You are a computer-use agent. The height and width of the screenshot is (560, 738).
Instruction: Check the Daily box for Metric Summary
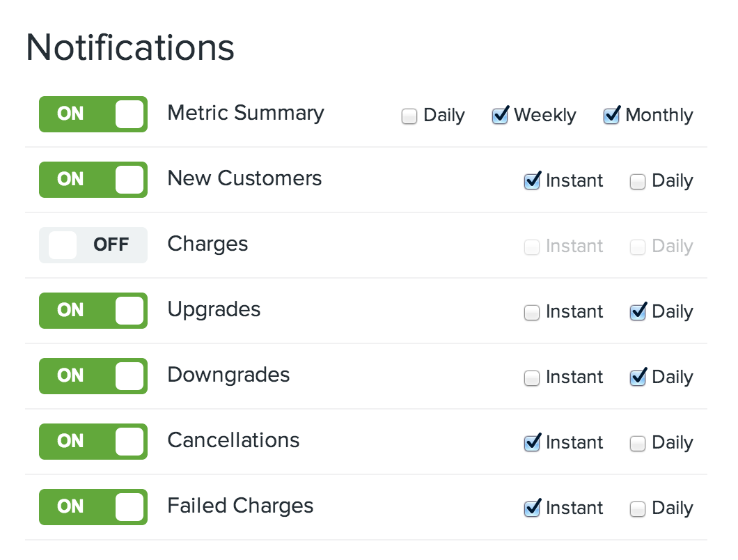point(409,116)
